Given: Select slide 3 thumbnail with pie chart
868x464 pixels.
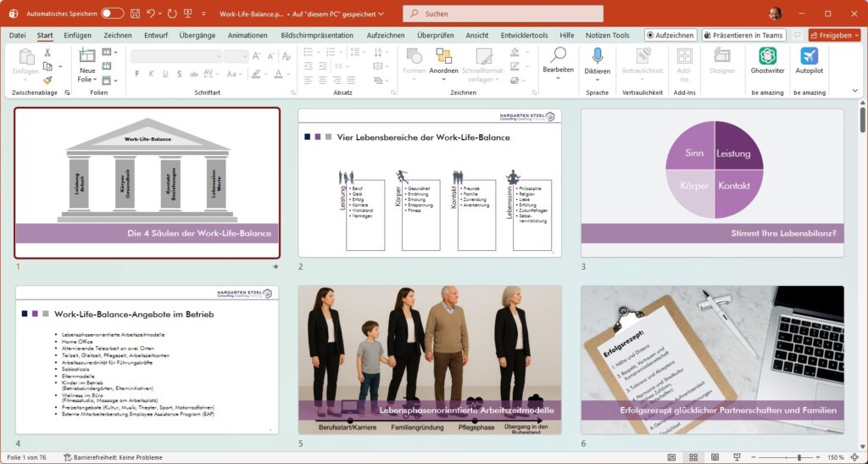Looking at the screenshot, I should [712, 182].
